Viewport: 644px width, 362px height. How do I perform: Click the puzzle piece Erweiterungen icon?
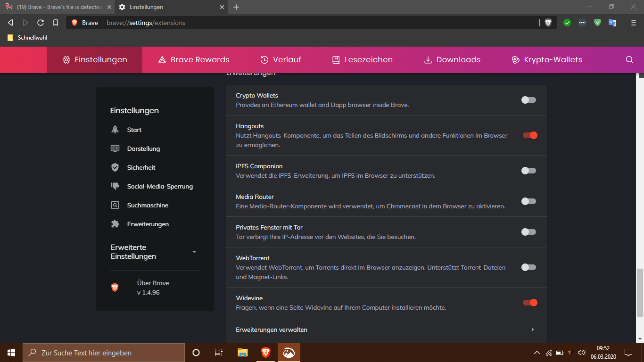click(115, 224)
